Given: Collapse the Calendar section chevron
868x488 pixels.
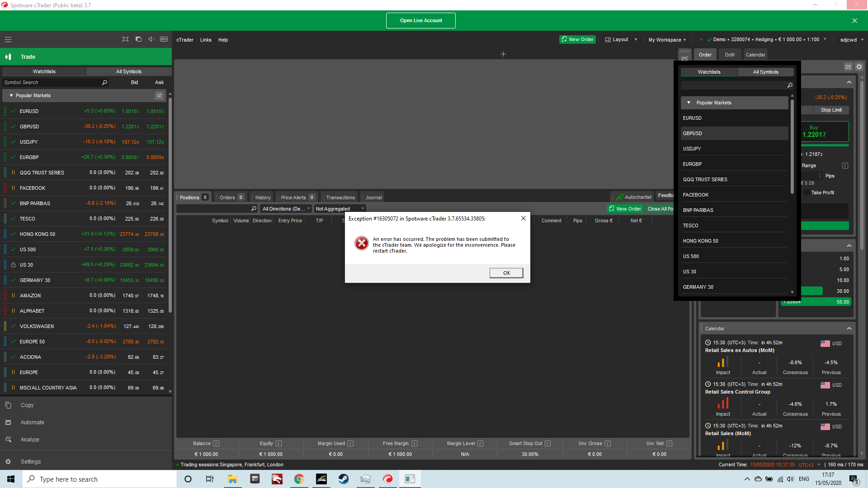Looking at the screenshot, I should tap(849, 328).
